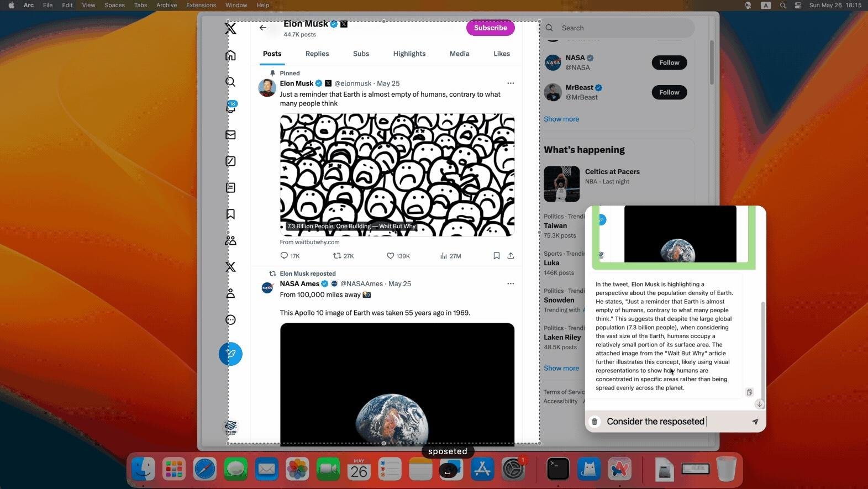
Task: Switch to the Media tab
Action: [x=460, y=54]
